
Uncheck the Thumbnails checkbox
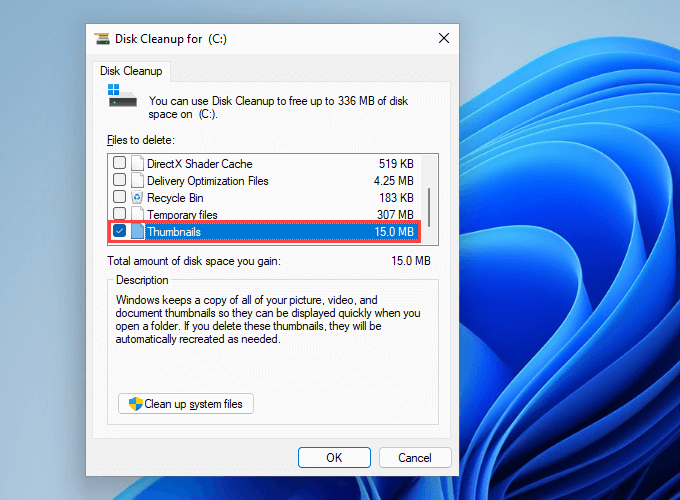coord(120,232)
